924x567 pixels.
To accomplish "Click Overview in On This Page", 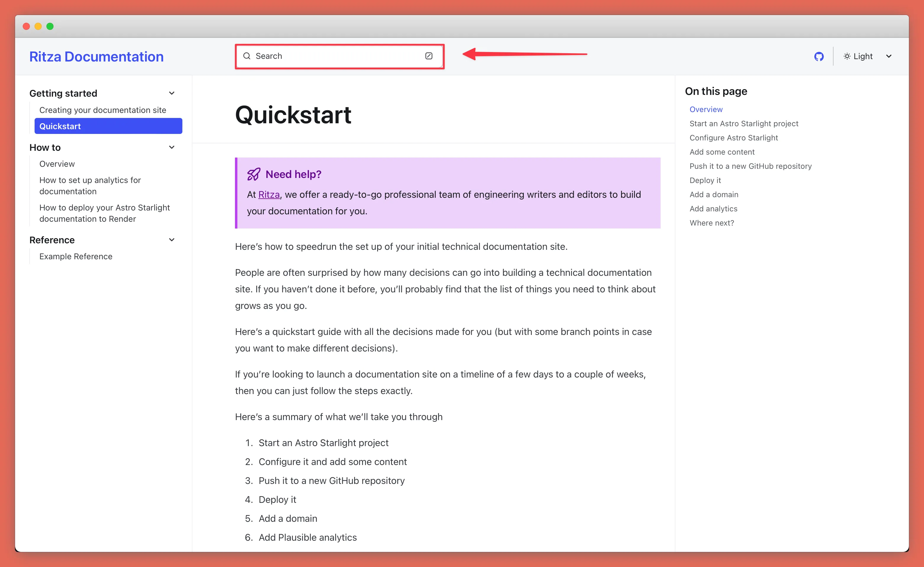I will pyautogui.click(x=706, y=109).
